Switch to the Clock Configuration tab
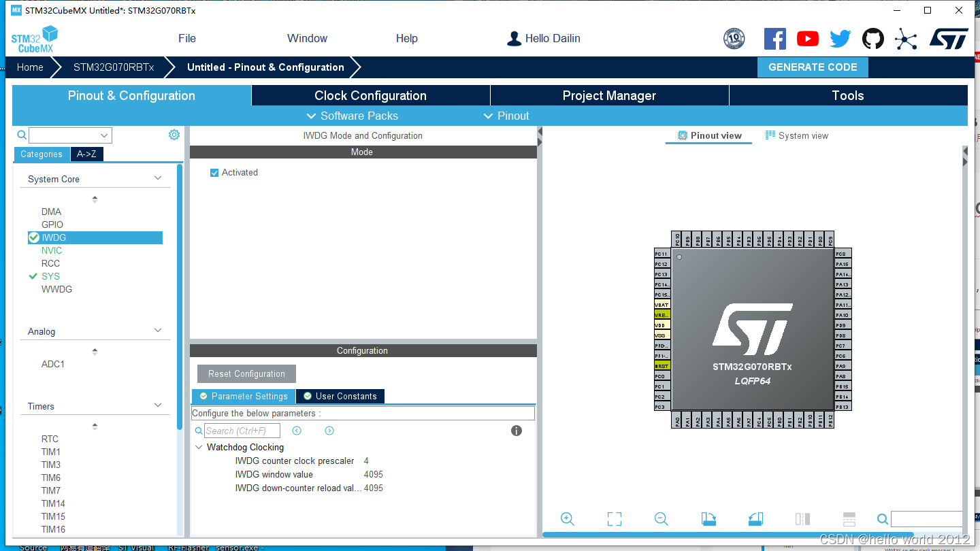 coord(370,96)
